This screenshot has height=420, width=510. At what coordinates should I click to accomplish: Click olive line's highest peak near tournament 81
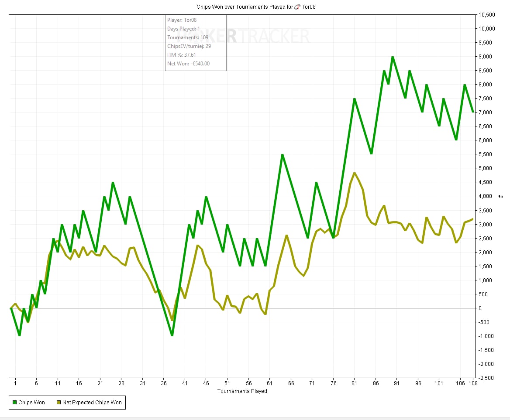(354, 173)
